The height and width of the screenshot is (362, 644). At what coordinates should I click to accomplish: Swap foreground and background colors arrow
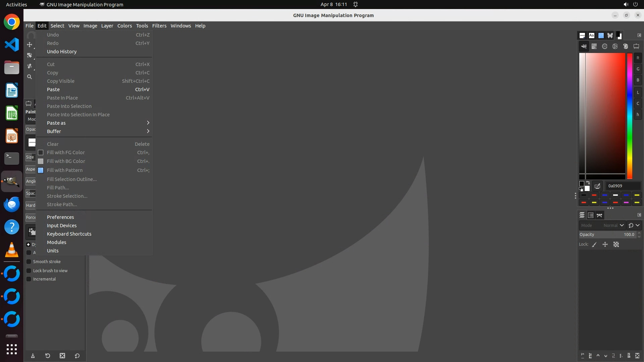(x=588, y=183)
